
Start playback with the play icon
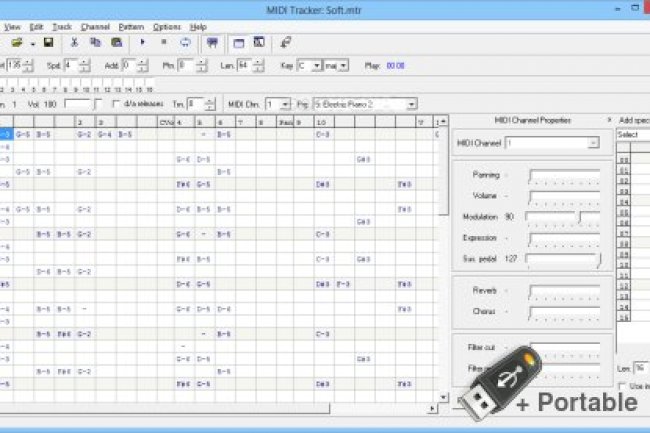point(143,42)
